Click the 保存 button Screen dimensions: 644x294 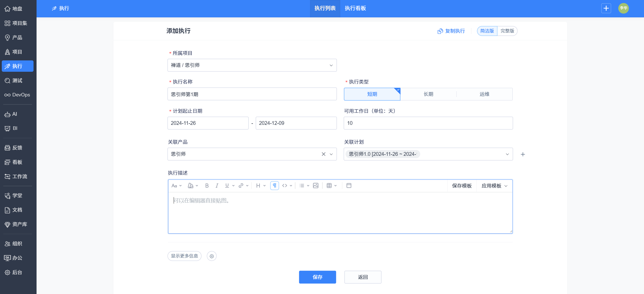(x=317, y=277)
